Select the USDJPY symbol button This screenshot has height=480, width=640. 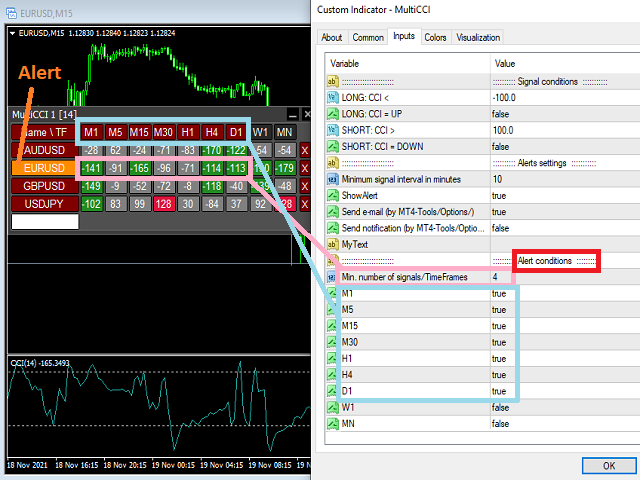tap(44, 204)
